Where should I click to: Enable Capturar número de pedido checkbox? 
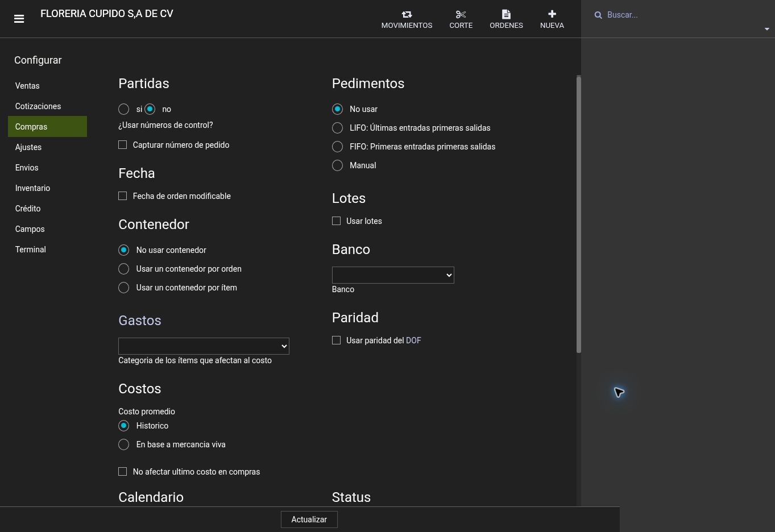[122, 145]
